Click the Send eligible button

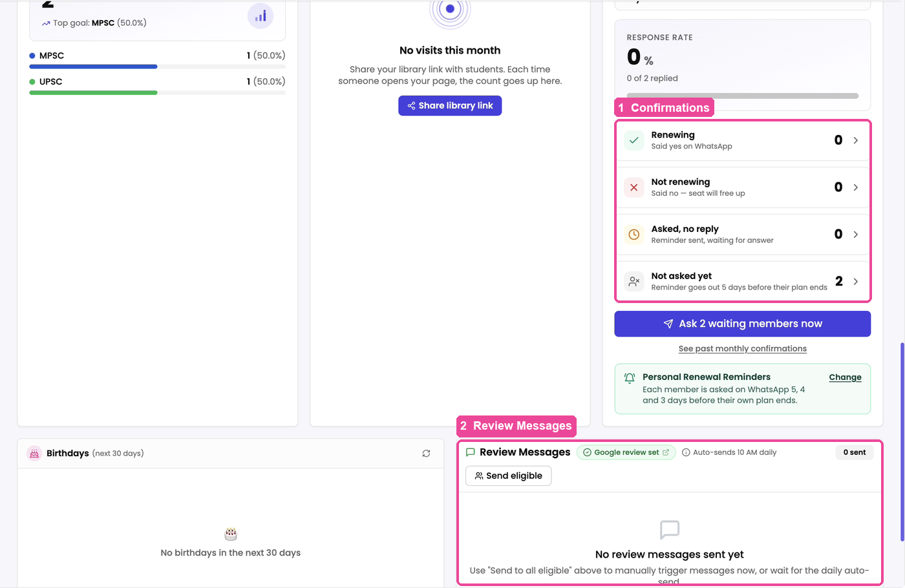click(508, 476)
